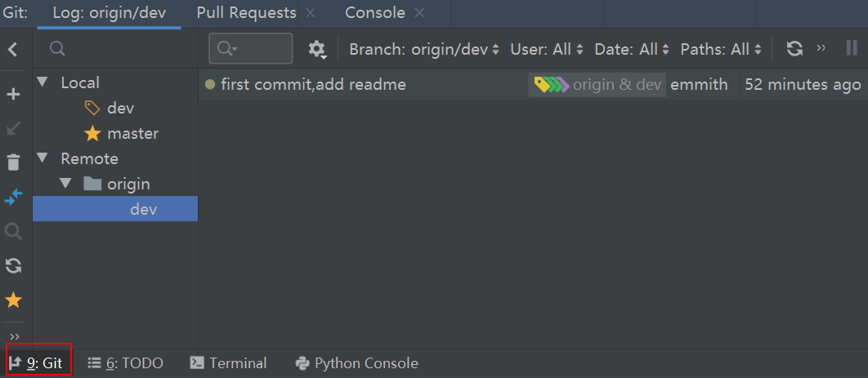
Task: Toggle the favorite star icon in left sidebar
Action: point(13,300)
